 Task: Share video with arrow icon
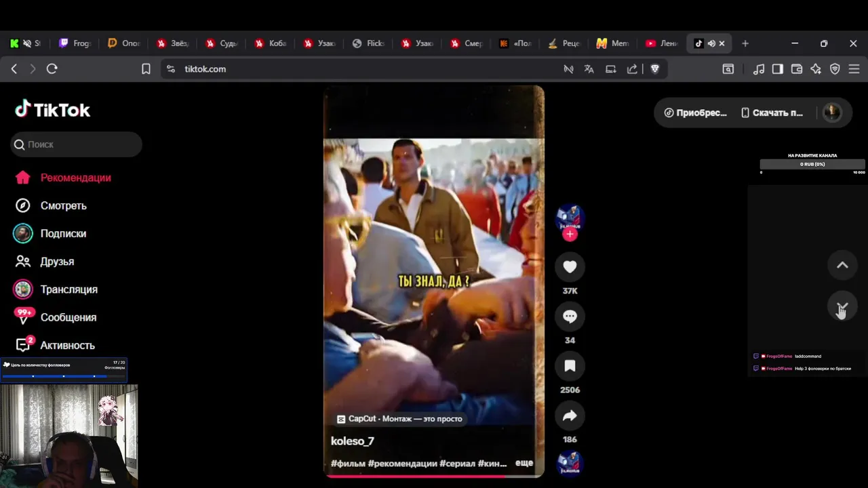(x=570, y=415)
